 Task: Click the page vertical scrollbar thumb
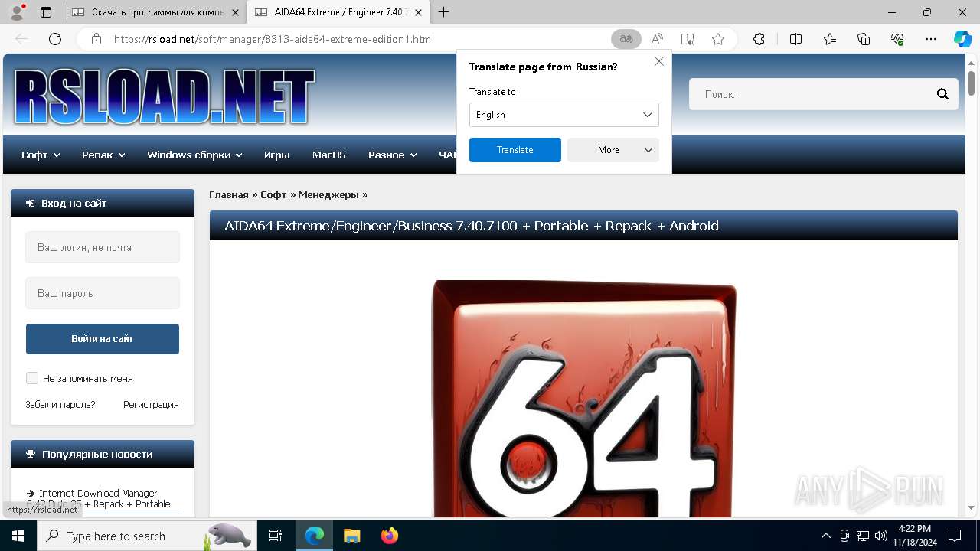(x=971, y=82)
